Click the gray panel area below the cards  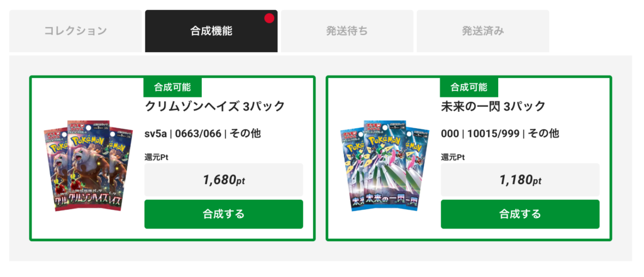point(320,251)
